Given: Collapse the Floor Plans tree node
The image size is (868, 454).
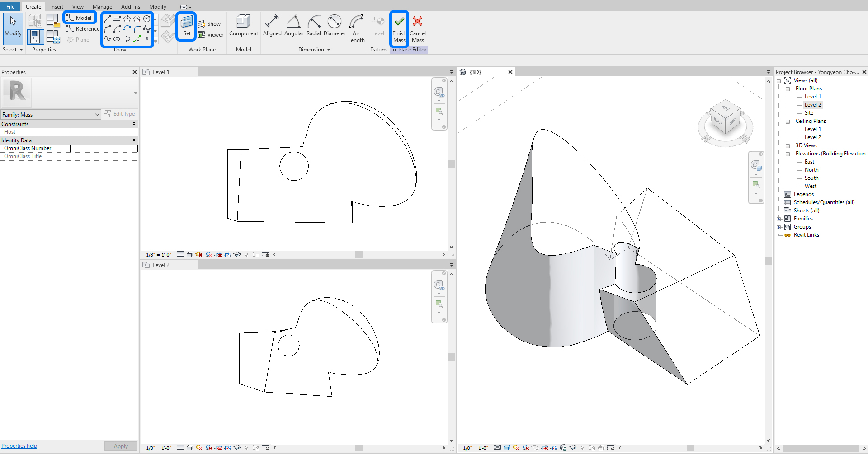Looking at the screenshot, I should (x=788, y=89).
